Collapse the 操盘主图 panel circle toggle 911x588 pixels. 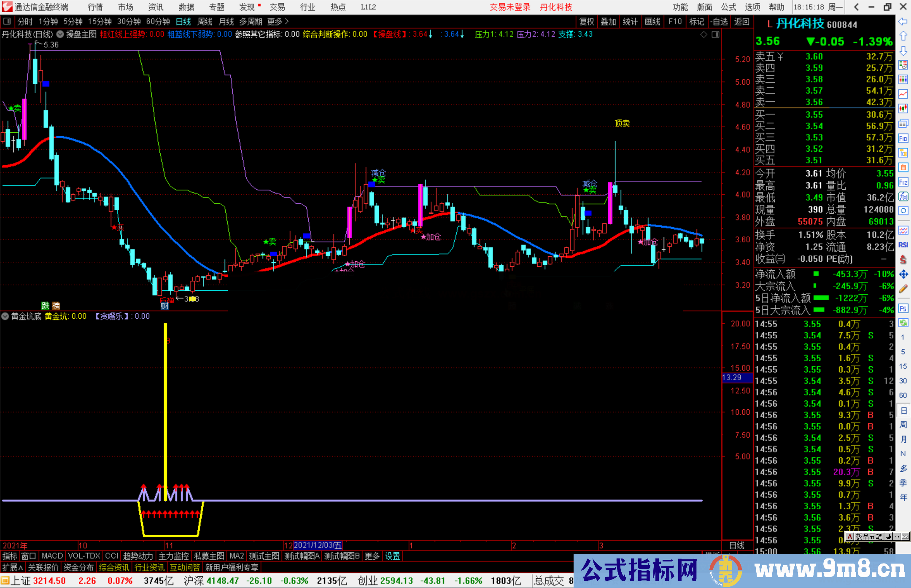(x=60, y=35)
